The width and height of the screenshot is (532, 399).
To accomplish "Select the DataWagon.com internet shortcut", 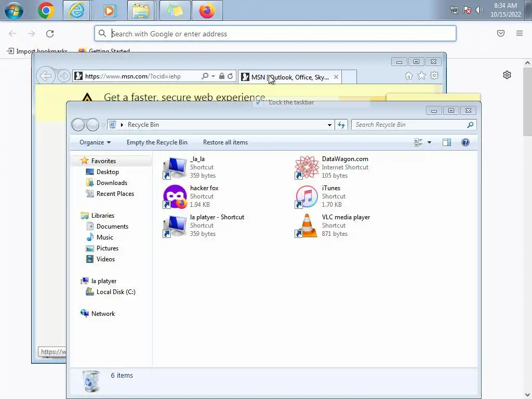I will (332, 167).
